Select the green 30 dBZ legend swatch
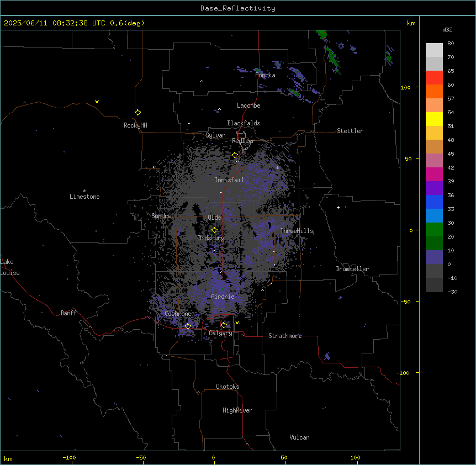This screenshot has height=465, width=476. coord(434,230)
